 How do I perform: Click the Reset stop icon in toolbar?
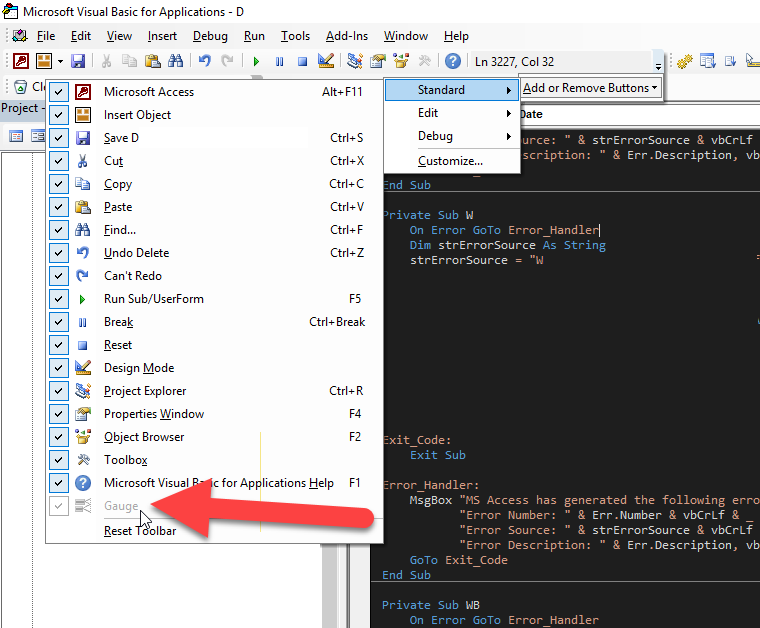(x=302, y=62)
